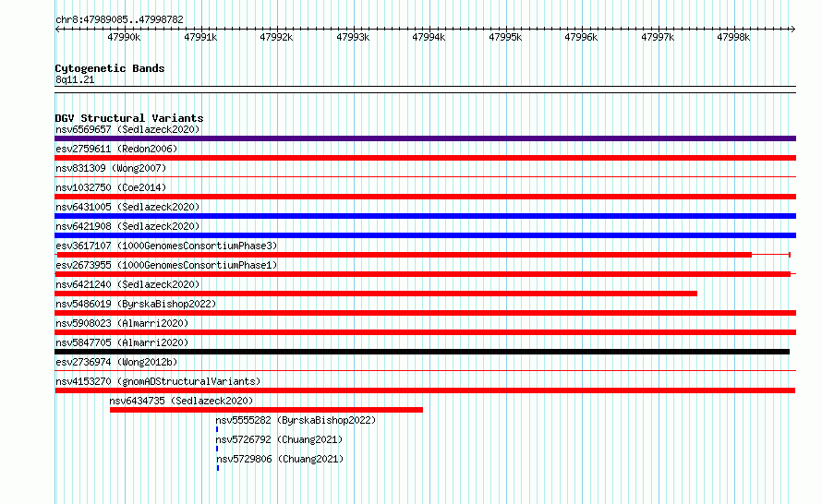Click the red nsv1032750 variant bar
The width and height of the screenshot is (822, 504).
click(x=425, y=197)
